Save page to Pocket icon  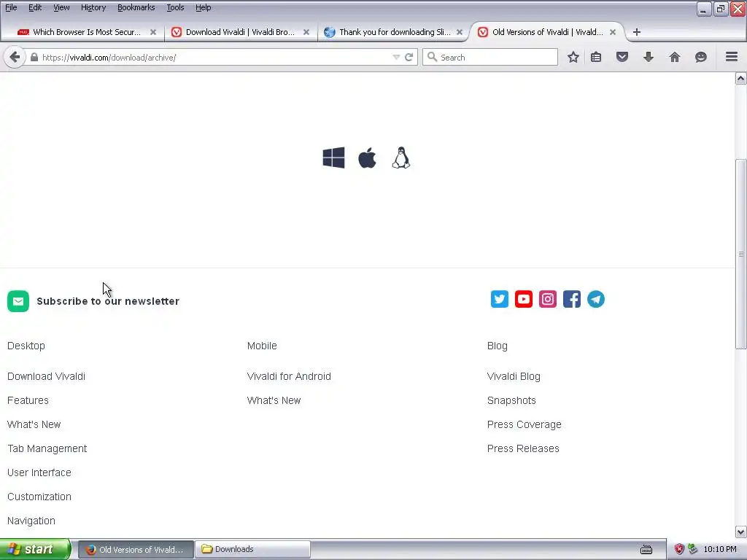(x=622, y=57)
